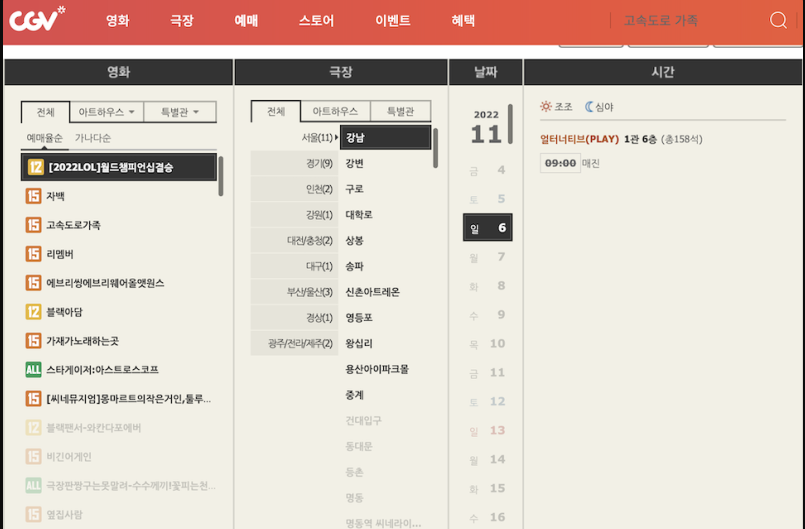Select the 경기(9) region
805x529 pixels.
pos(295,163)
